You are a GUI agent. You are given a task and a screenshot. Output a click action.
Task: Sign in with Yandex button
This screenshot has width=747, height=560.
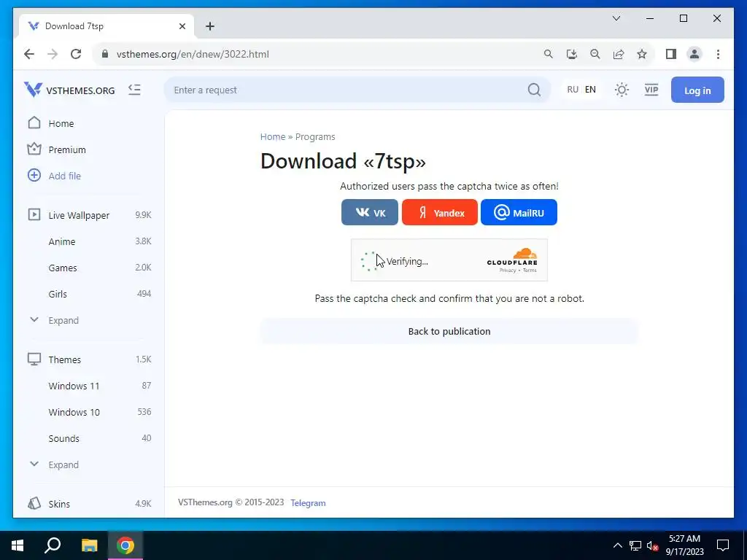[x=440, y=212]
